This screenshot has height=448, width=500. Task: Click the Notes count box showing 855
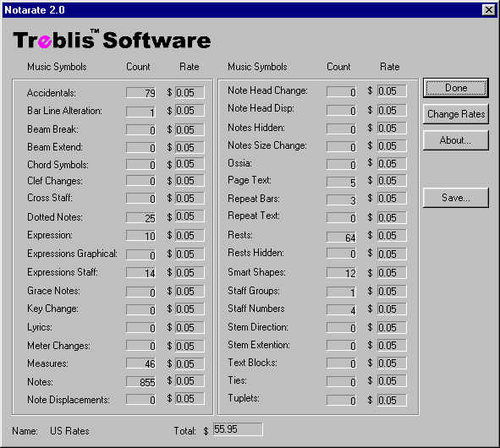tap(141, 382)
